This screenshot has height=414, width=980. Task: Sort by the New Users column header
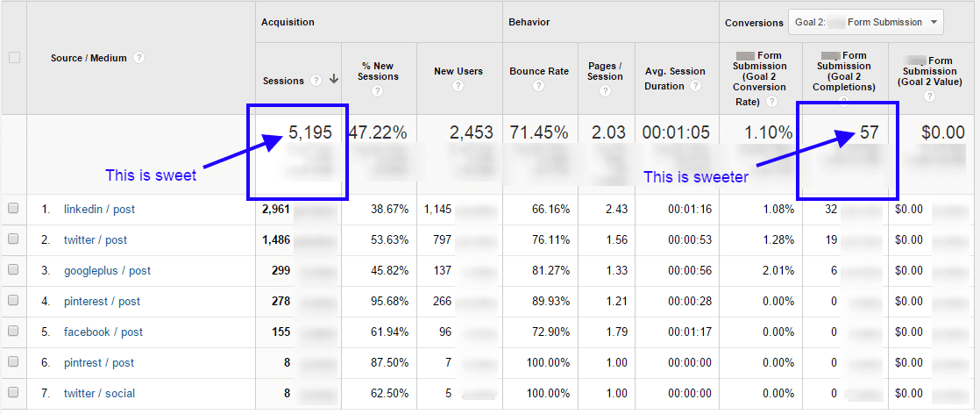pos(458,71)
